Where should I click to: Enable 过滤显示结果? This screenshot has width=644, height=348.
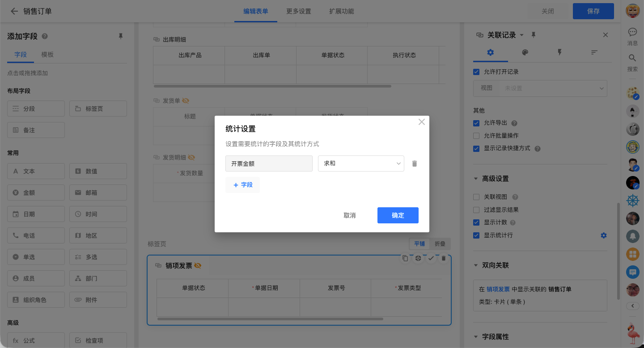[x=476, y=210]
